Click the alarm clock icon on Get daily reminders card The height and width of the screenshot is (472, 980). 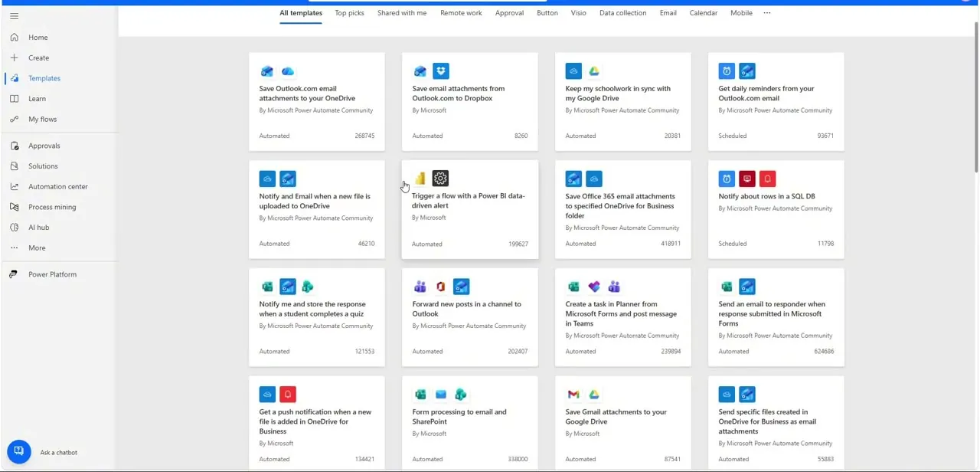(x=727, y=71)
